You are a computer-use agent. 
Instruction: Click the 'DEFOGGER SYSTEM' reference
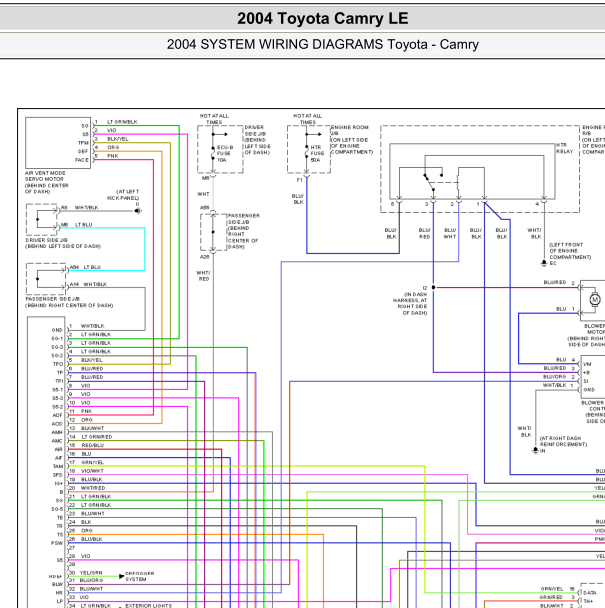tap(140, 576)
